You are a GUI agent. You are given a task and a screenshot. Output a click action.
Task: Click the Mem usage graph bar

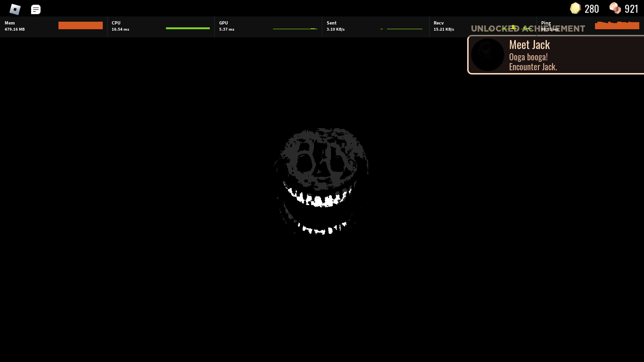[80, 25]
